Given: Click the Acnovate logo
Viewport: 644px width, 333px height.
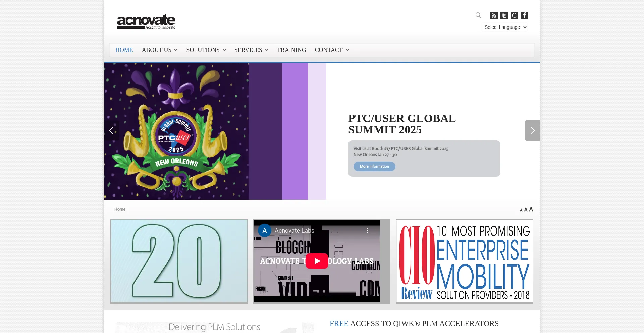Looking at the screenshot, I should 146,22.
